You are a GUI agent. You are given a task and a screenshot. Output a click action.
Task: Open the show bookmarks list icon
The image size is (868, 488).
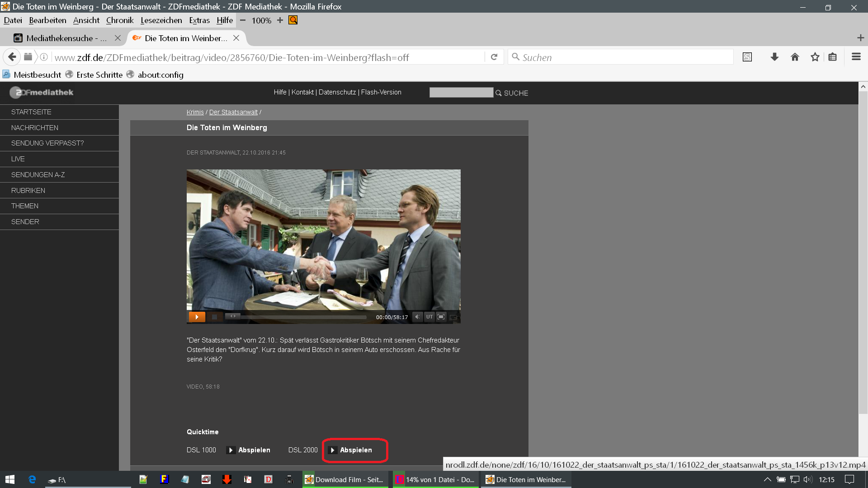tap(832, 57)
